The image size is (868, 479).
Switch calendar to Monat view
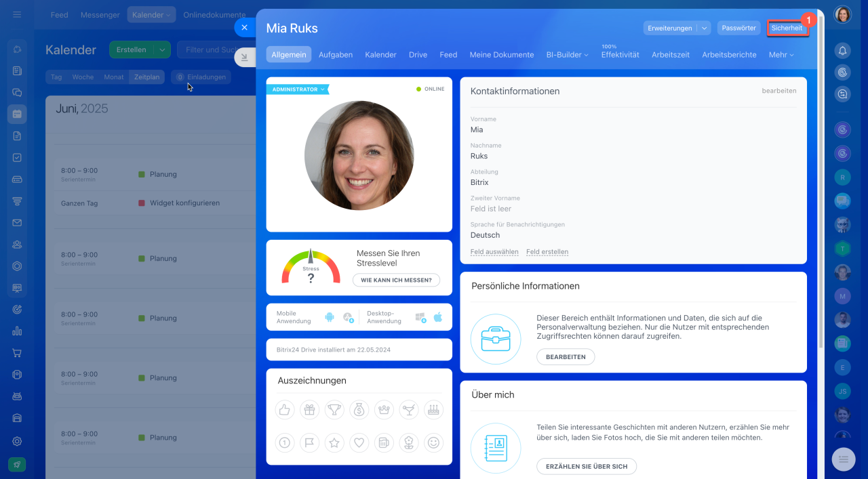point(114,77)
